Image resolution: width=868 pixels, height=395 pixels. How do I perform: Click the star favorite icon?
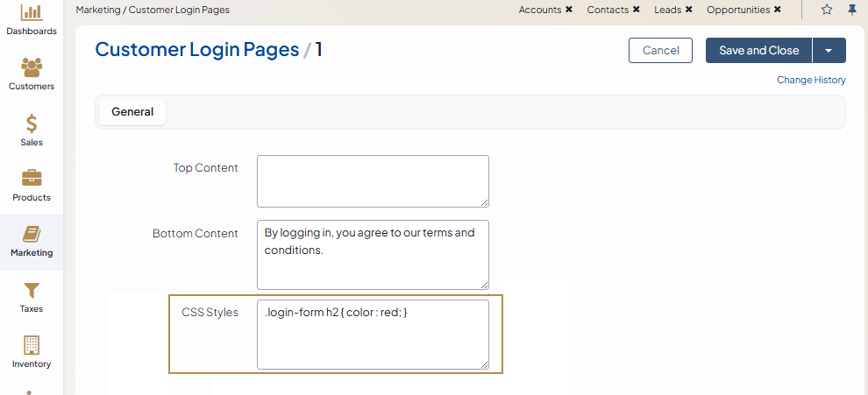(827, 10)
